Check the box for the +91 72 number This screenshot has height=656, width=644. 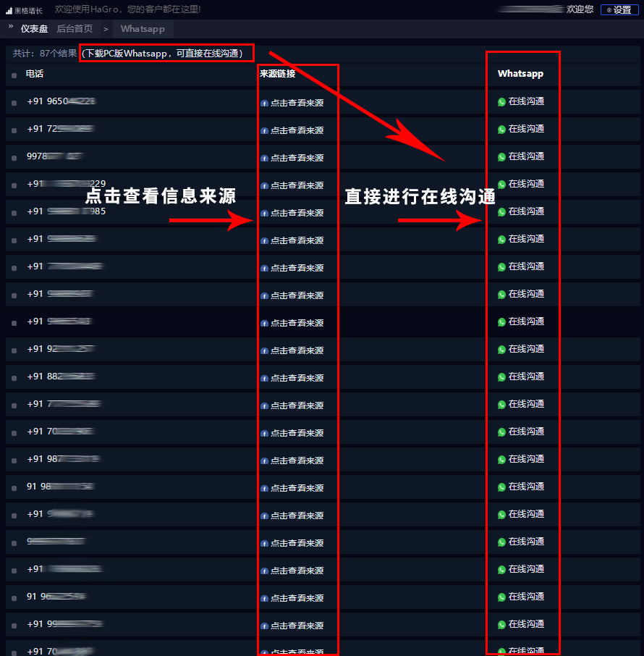[14, 130]
